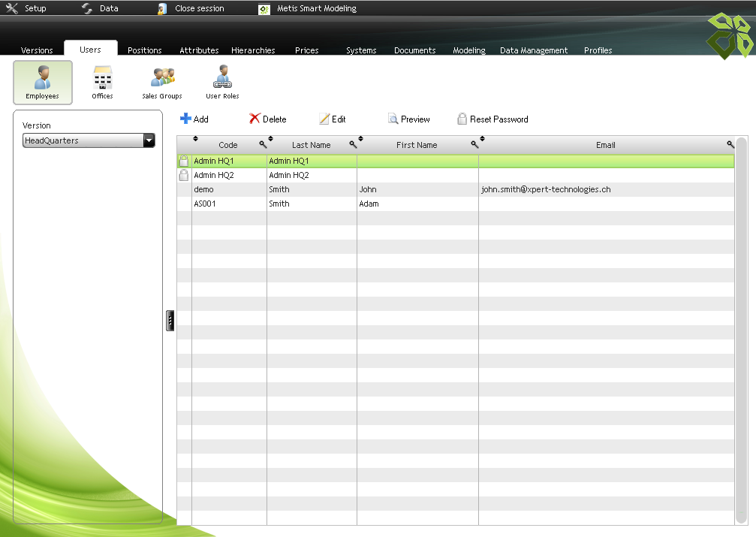The height and width of the screenshot is (537, 756).
Task: Open the Sales Groups icon
Action: tap(162, 78)
